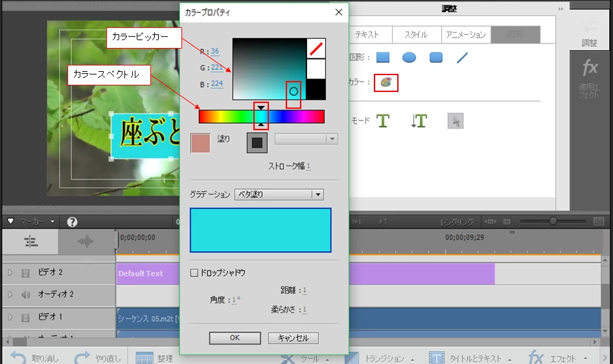Click the no-color red slash swatch
Image resolution: width=613 pixels, height=364 pixels.
click(x=316, y=49)
